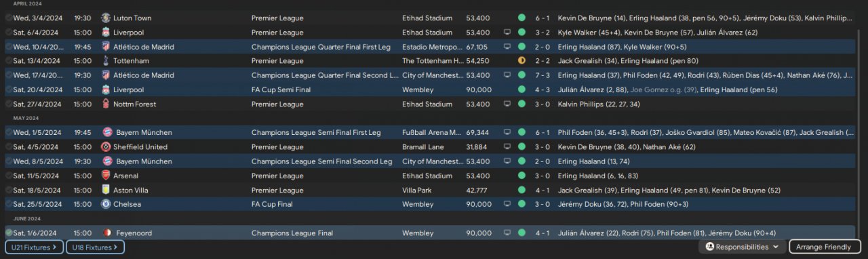Toggle the row selector for the Arsenal fixture
Image resolution: width=868 pixels, height=259 pixels.
[x=8, y=176]
